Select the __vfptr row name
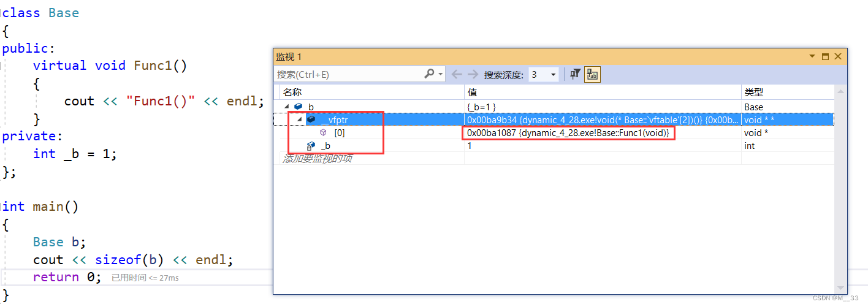 coord(334,119)
